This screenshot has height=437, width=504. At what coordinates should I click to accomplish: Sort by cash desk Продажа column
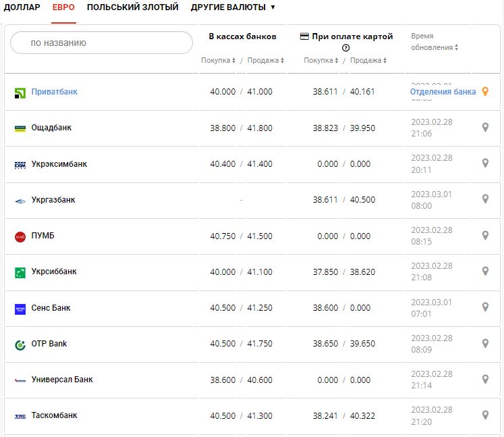click(265, 61)
